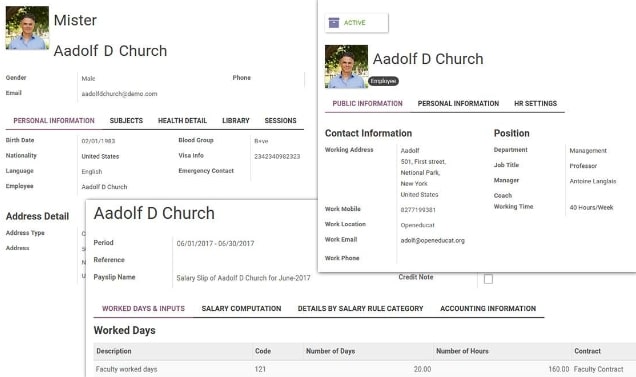Open the Health Detail tab

(182, 121)
